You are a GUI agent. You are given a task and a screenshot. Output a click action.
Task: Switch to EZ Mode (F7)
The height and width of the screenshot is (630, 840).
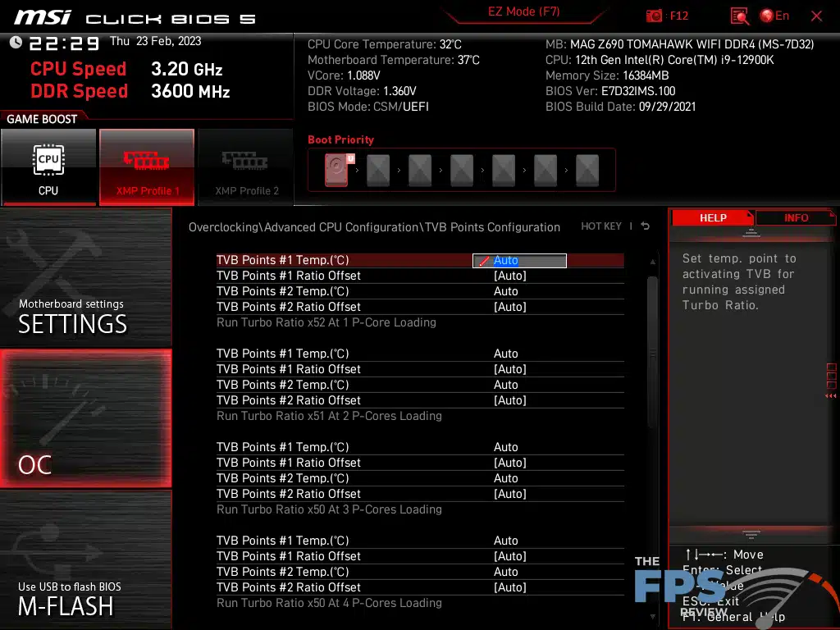click(x=523, y=11)
